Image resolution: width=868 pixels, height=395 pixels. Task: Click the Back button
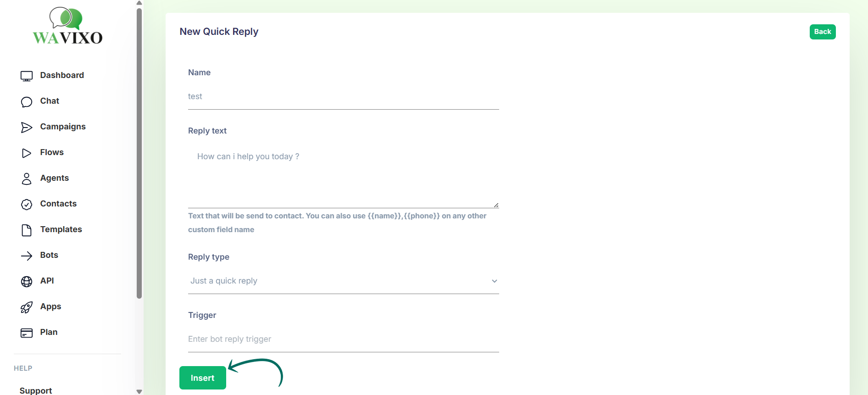[x=822, y=32]
